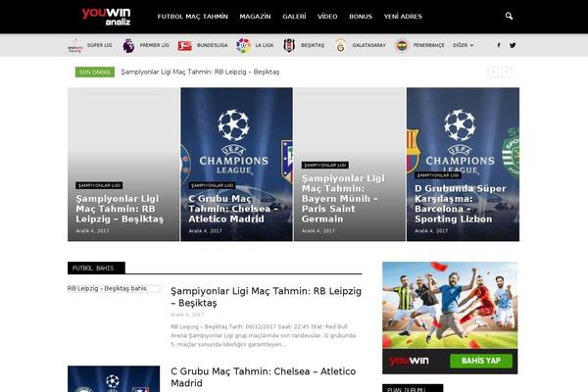The image size is (588, 392).
Task: Click RB Leipzig - Beşiktaş bahis image placeholder
Action: pos(114,288)
